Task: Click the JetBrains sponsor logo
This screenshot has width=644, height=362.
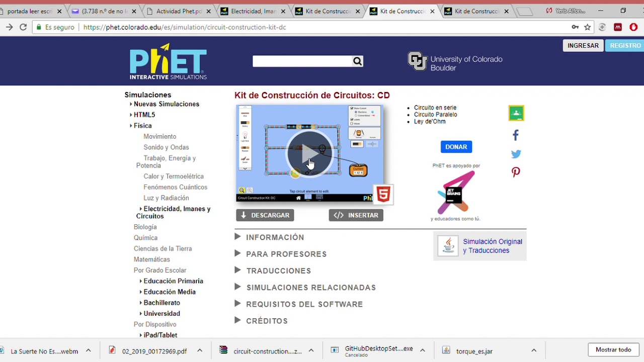Action: [455, 193]
